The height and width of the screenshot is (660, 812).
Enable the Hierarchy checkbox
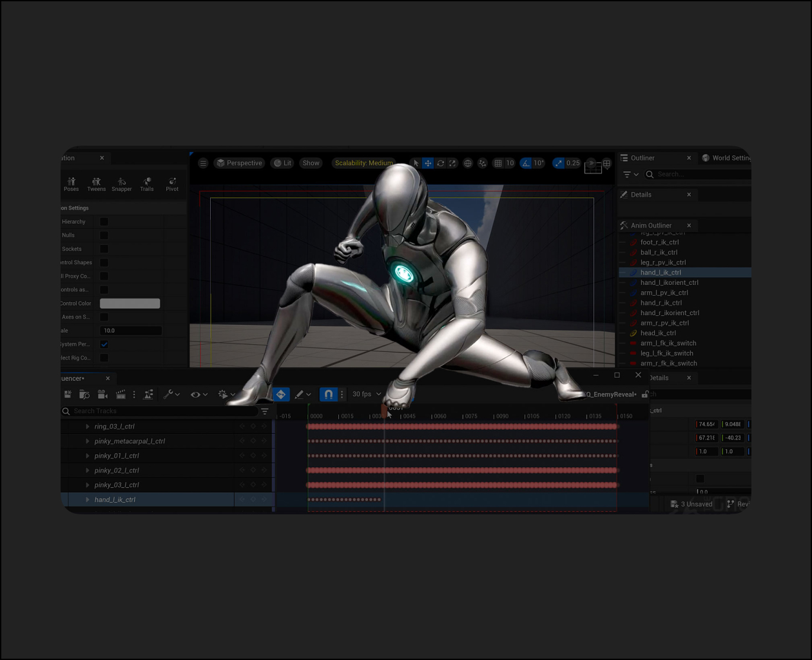(104, 222)
